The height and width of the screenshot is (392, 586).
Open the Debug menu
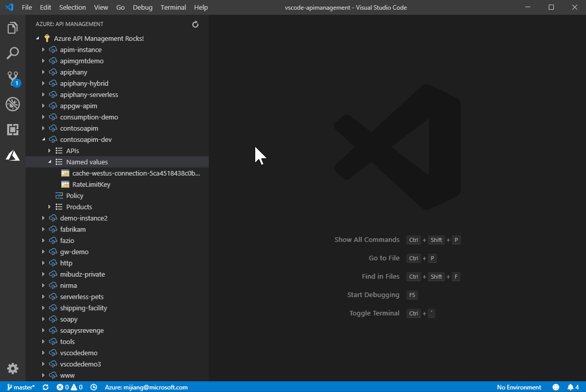pos(143,7)
